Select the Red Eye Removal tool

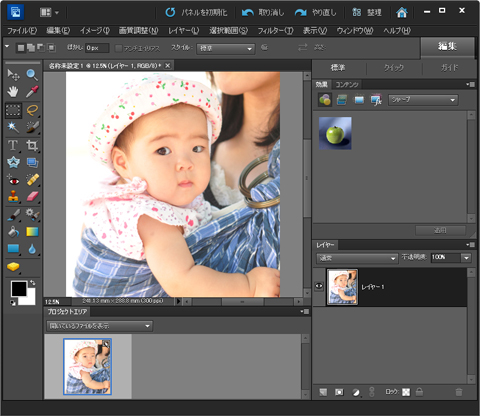[13, 180]
